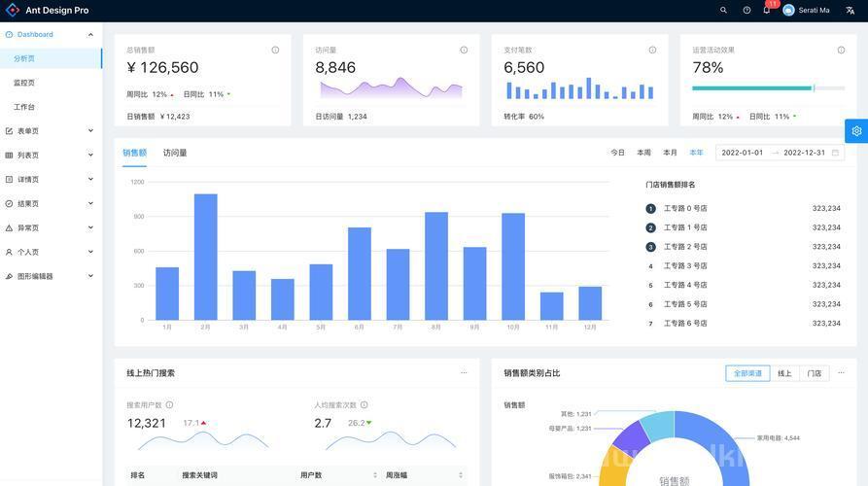Image resolution: width=868 pixels, height=486 pixels.
Task: Expand the 列表页 sidebar menu
Action: pyautogui.click(x=51, y=155)
